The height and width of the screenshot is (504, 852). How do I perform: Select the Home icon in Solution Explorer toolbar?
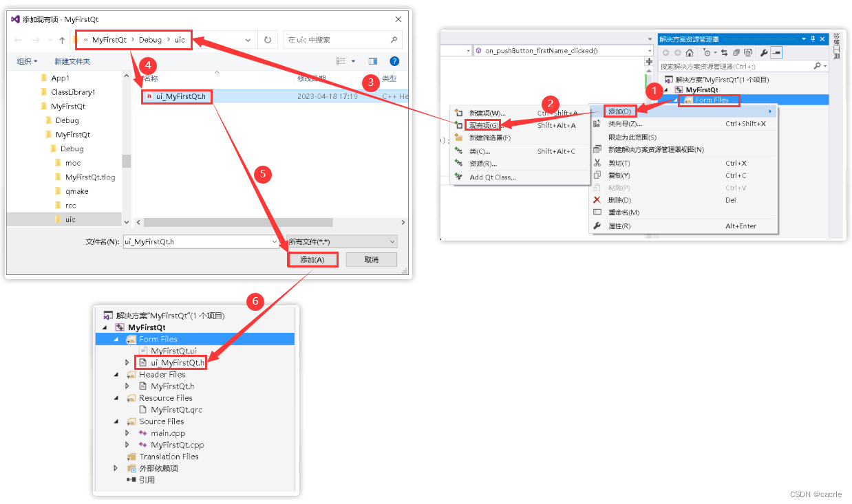point(690,52)
